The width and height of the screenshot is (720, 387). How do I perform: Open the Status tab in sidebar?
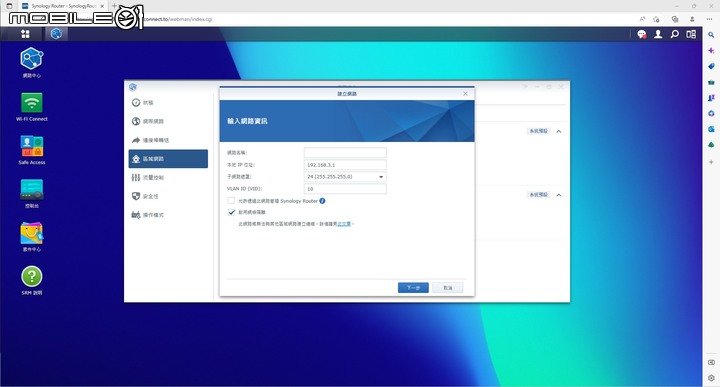(168, 102)
